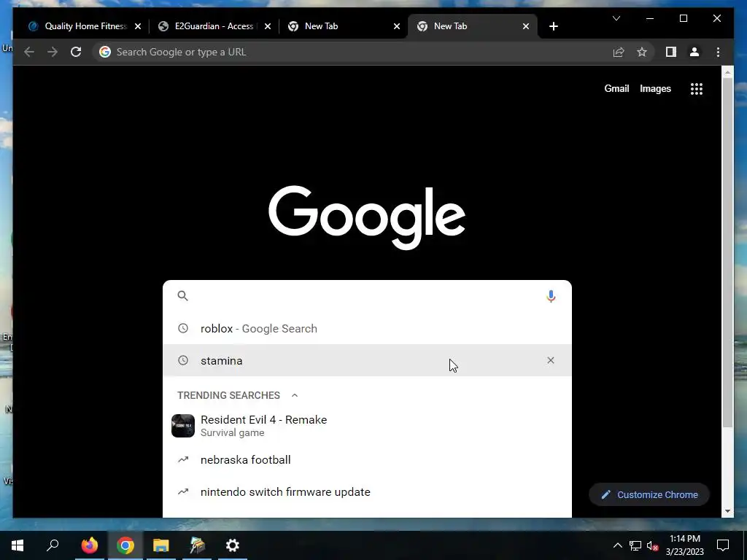Open the Chrome profile avatar menu

[x=694, y=52]
